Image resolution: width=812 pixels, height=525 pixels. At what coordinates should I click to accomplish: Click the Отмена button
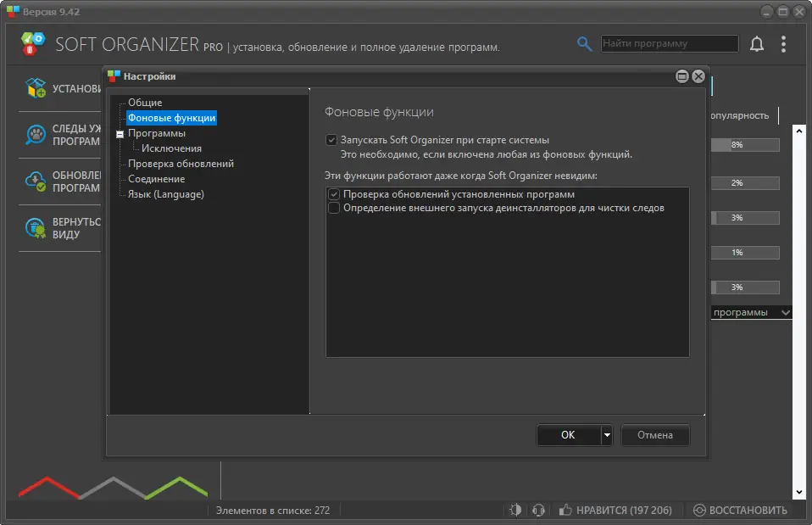655,435
